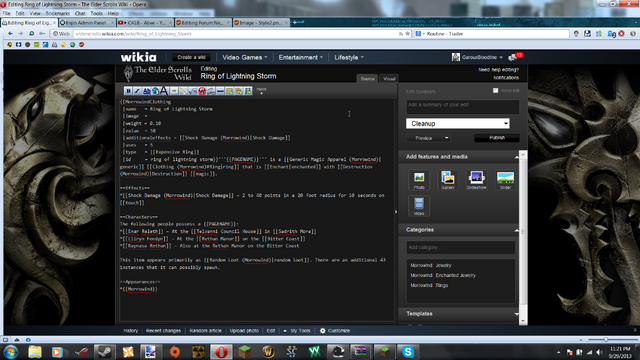This screenshot has width=640, height=360.
Task: Switch to Image - Style2.png tab
Action: (261, 23)
